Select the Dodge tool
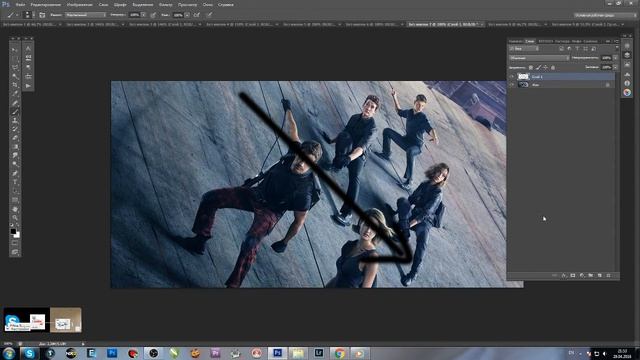 (x=15, y=164)
